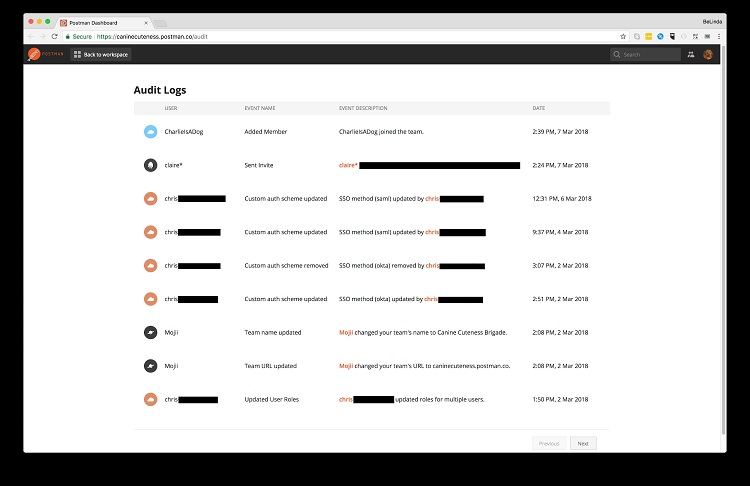Click DATE column header
The width and height of the screenshot is (750, 486).
(539, 108)
